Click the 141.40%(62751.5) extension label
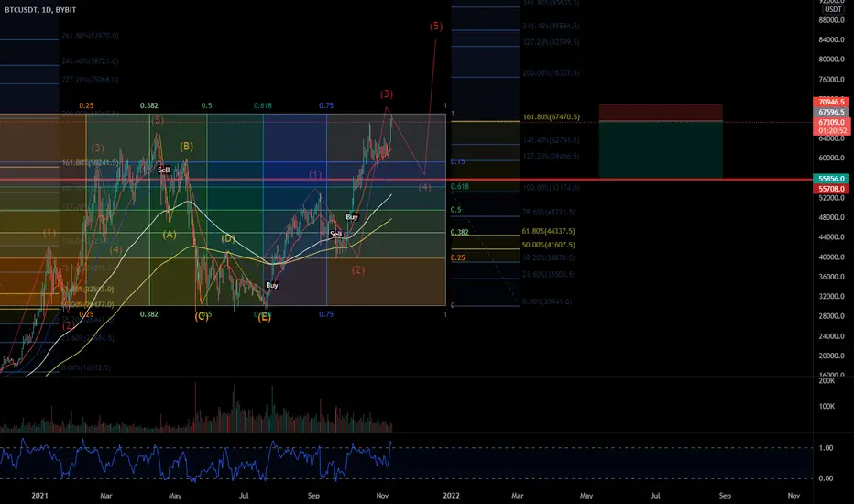The image size is (854, 504). 552,140
